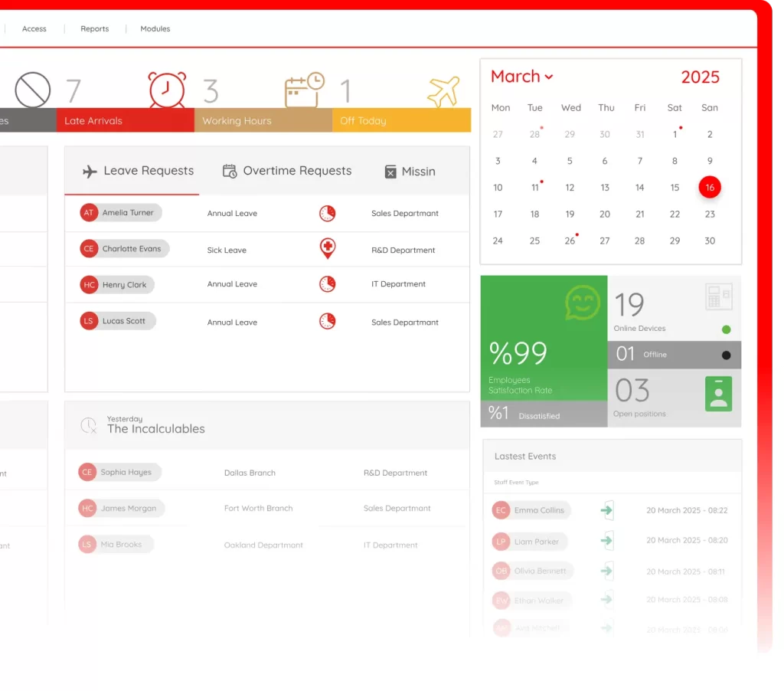The height and width of the screenshot is (691, 784).
Task: Click Liam Parker's entry arrow icon
Action: [607, 540]
